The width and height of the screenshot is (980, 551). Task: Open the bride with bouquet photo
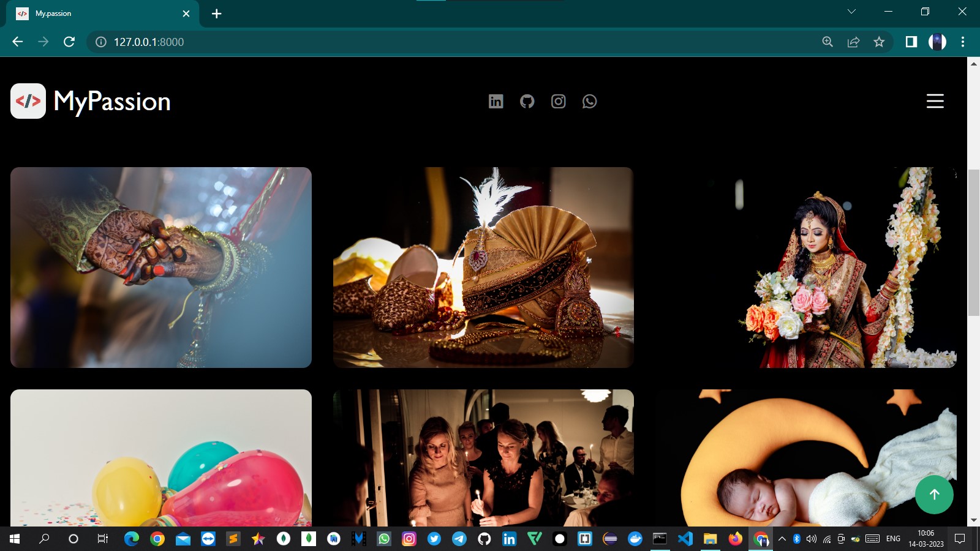pos(806,268)
